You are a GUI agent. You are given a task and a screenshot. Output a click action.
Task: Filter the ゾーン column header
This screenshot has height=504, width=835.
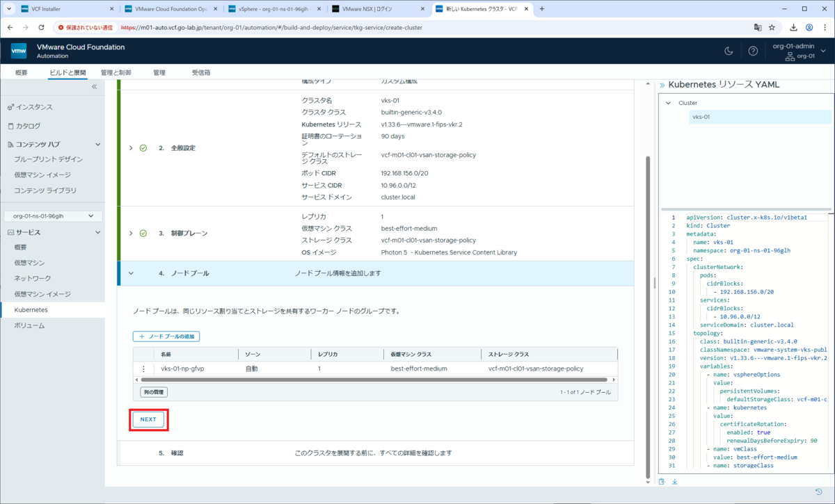click(x=274, y=355)
